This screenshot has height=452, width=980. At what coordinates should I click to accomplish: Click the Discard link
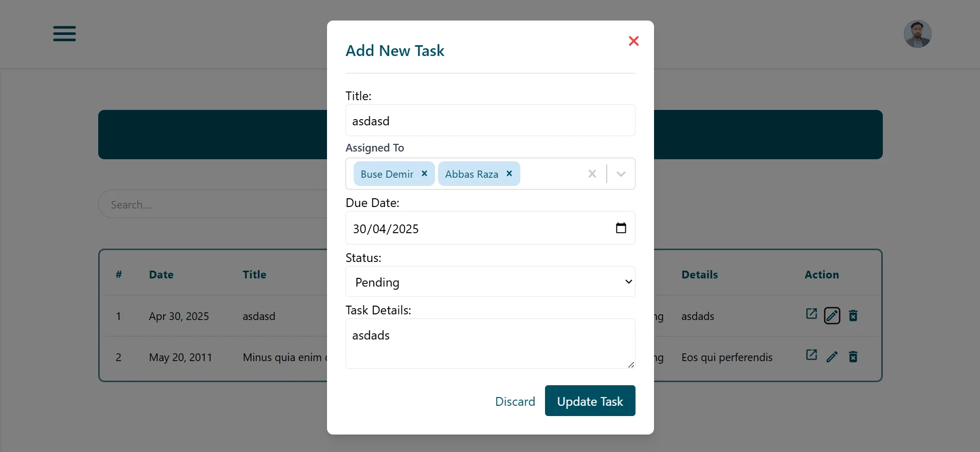tap(515, 401)
